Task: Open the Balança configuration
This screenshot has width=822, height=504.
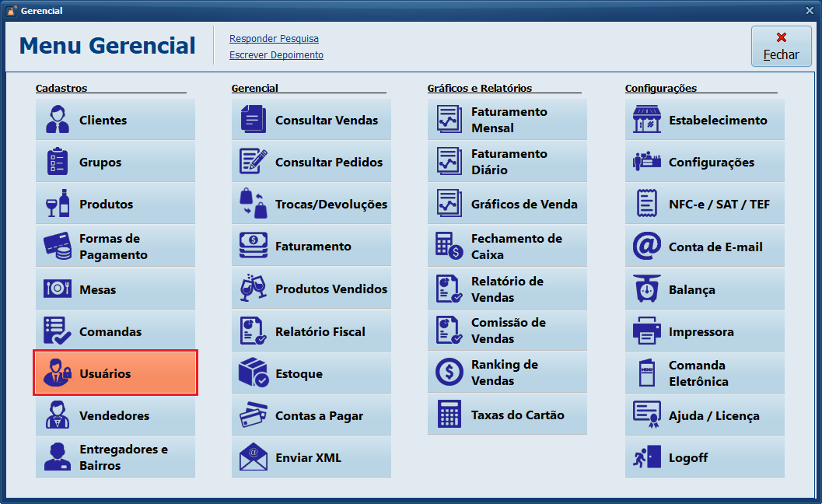Action: [705, 289]
